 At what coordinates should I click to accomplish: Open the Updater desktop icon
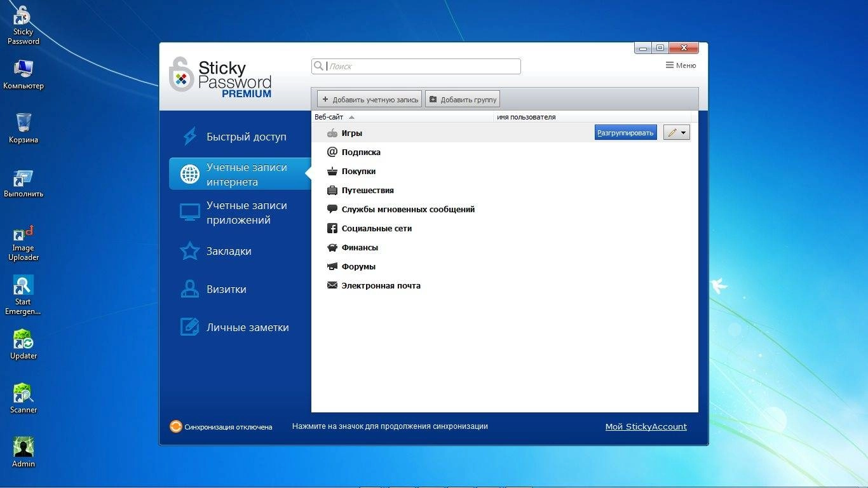[x=24, y=344]
